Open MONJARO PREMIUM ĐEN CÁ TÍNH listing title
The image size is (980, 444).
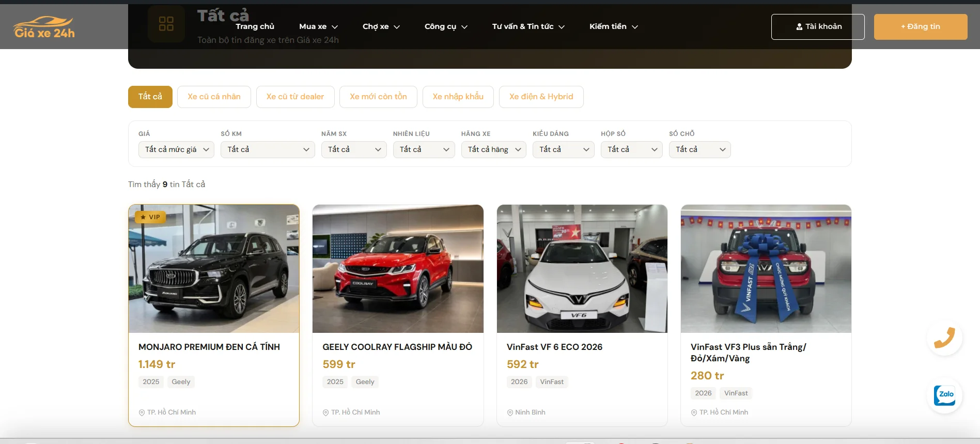pos(209,347)
